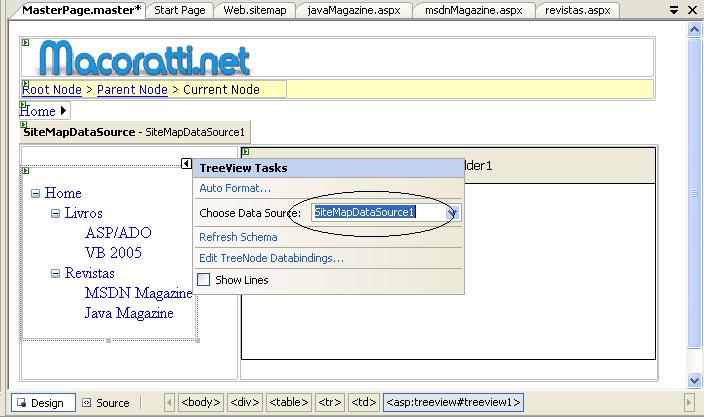
Task: Click the vertical scrollbar up arrow
Action: click(694, 30)
